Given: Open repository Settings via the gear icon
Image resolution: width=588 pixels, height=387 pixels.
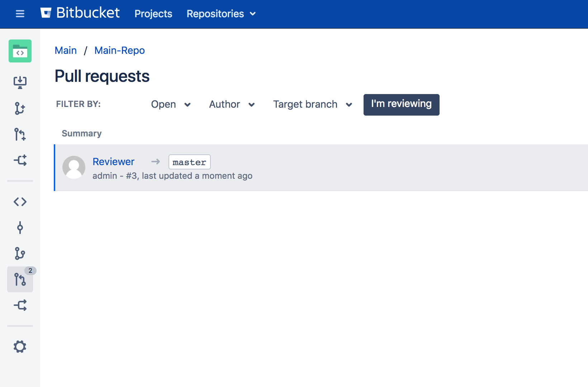Looking at the screenshot, I should click(20, 346).
